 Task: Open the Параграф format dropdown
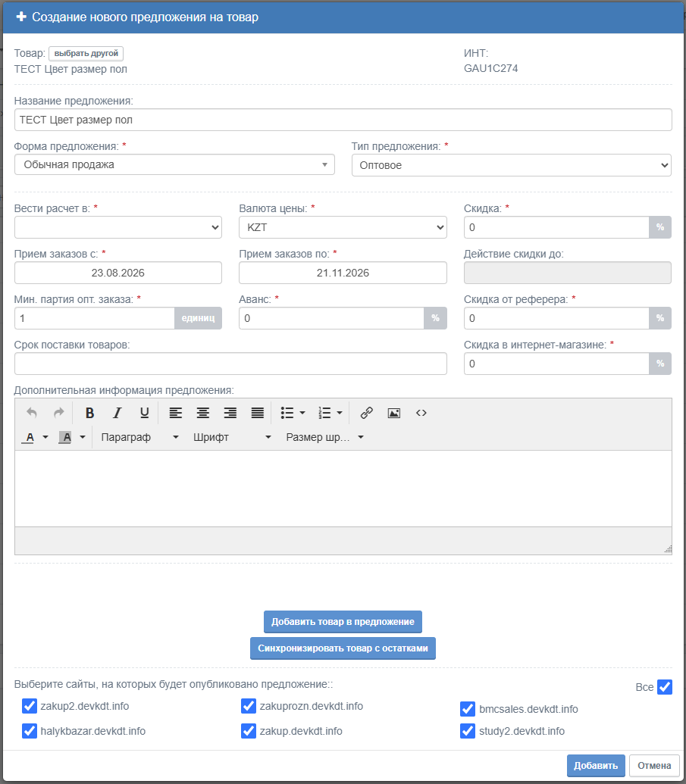coord(139,438)
